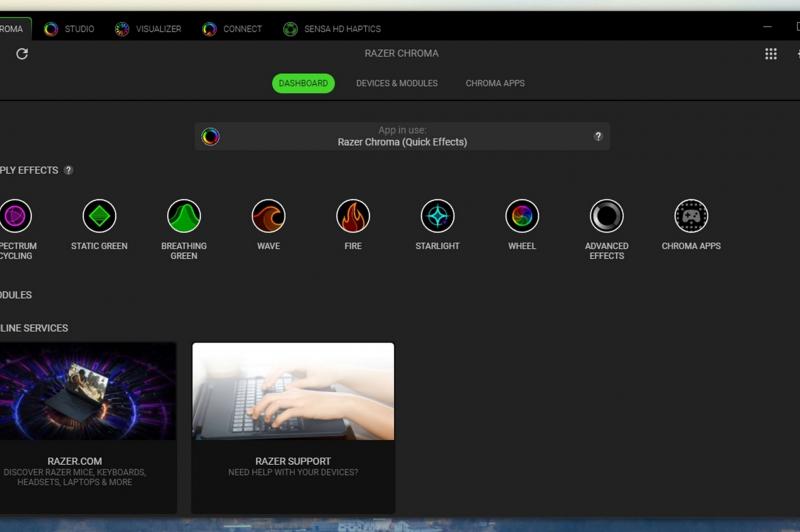800x532 pixels.
Task: Open the Razer.com laptop thumbnail
Action: click(x=88, y=391)
